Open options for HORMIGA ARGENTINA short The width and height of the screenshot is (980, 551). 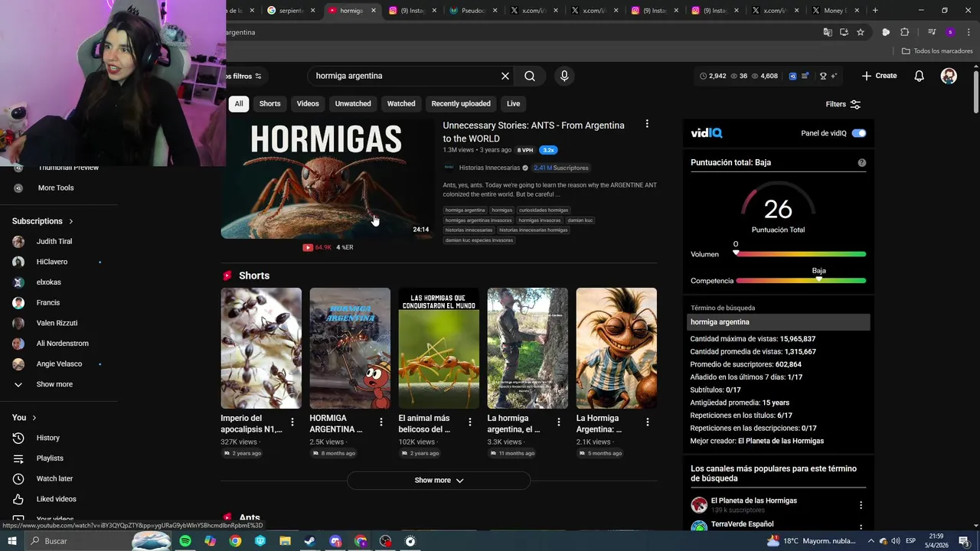click(381, 422)
